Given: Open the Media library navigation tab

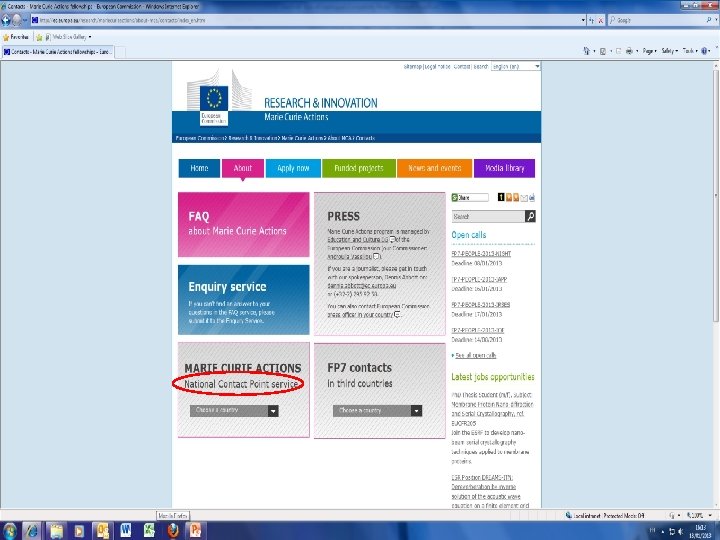Looking at the screenshot, I should [x=504, y=168].
